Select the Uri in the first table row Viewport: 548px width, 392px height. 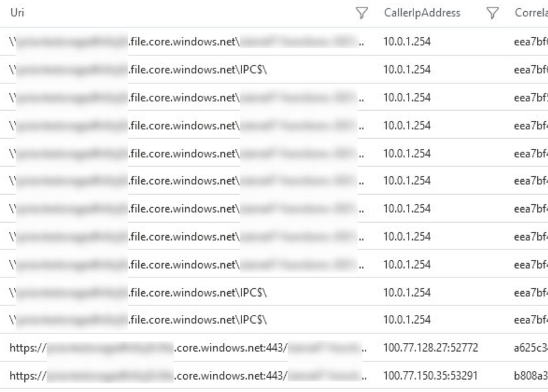pos(187,44)
